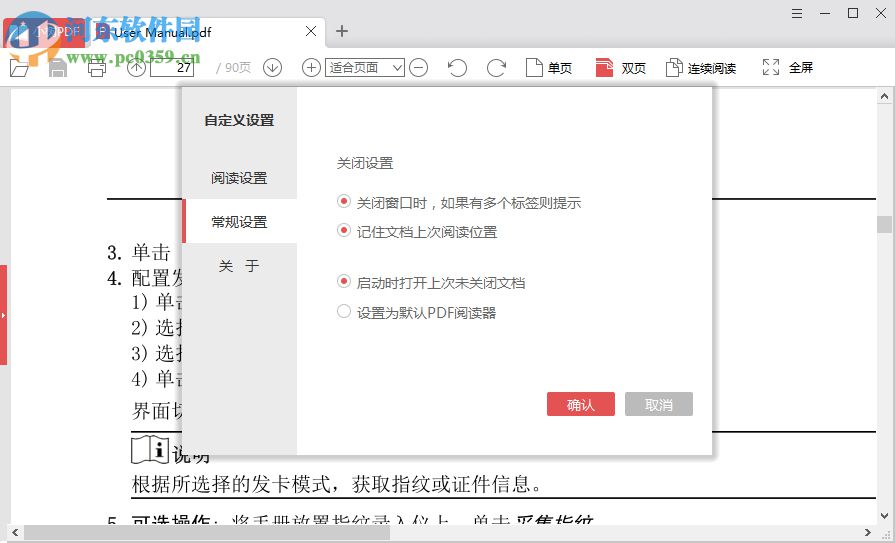Switch to single page view 单页

[549, 67]
